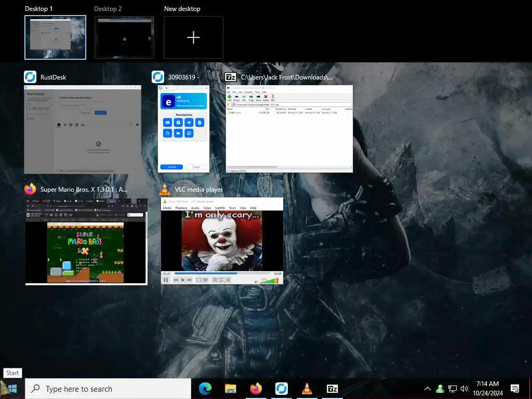Screen dimensions: 532x399
Task: Open RustDesk from the taskbar
Action: (x=281, y=389)
